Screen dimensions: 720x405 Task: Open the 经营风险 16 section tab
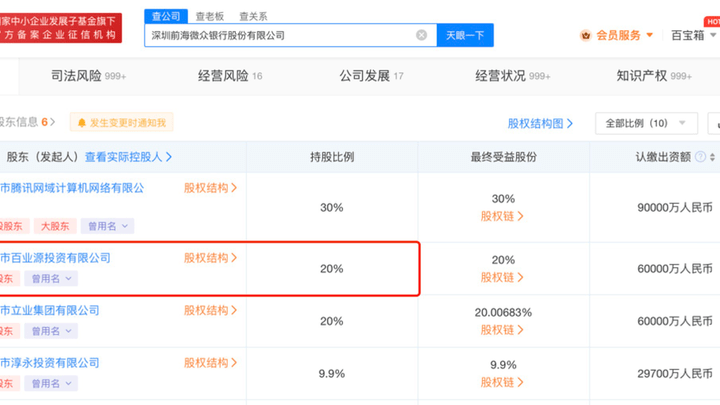230,76
